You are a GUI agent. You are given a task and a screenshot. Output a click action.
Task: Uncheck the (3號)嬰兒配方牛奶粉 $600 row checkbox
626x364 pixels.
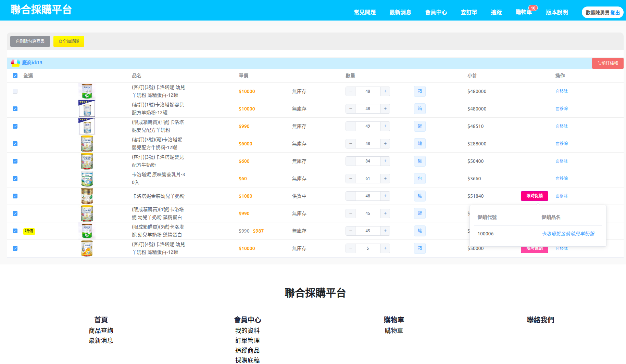15,161
